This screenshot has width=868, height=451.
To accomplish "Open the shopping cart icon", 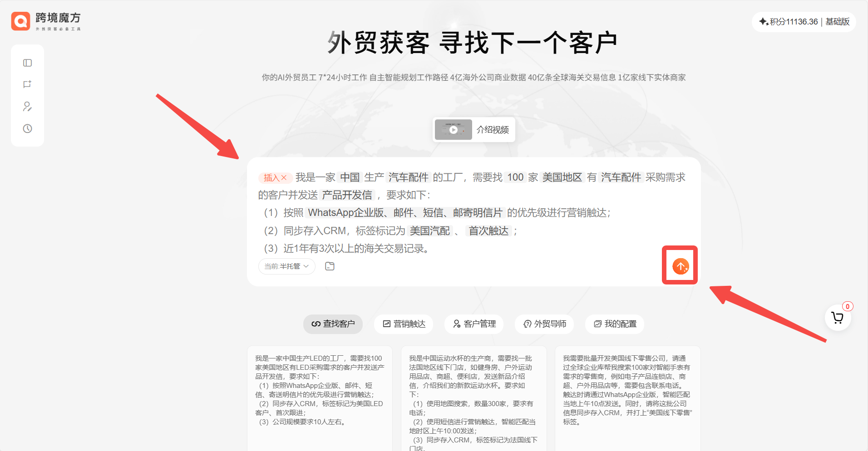I will coord(837,318).
